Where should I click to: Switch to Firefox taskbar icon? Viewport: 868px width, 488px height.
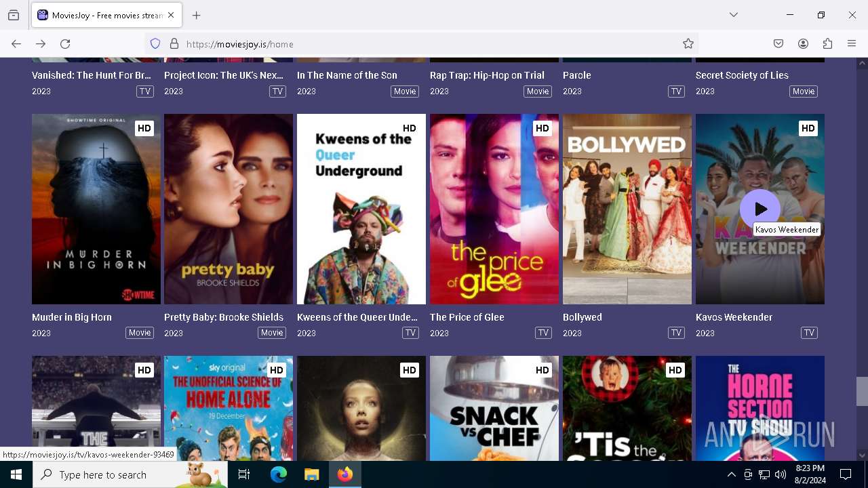pyautogui.click(x=345, y=474)
